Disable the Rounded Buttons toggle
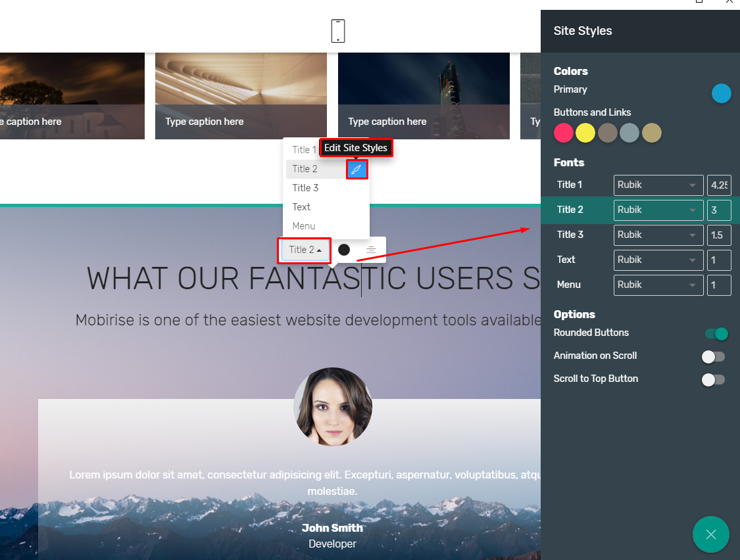740x560 pixels. point(717,334)
